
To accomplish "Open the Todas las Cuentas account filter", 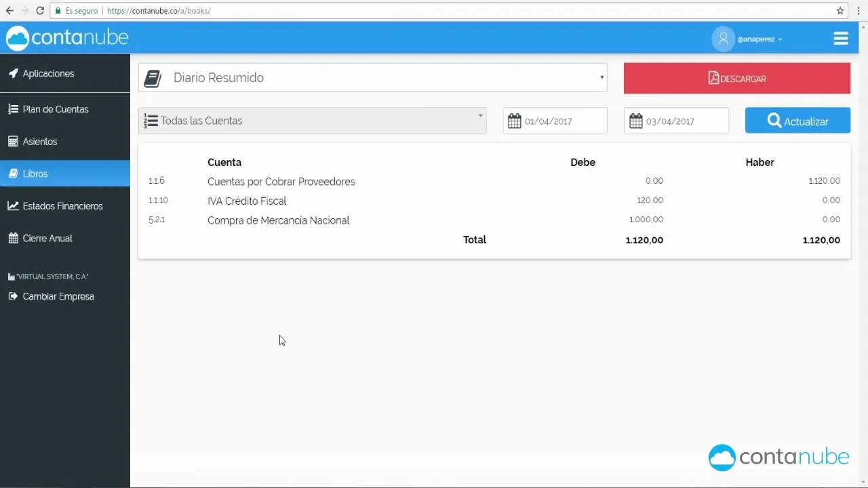I will click(312, 121).
